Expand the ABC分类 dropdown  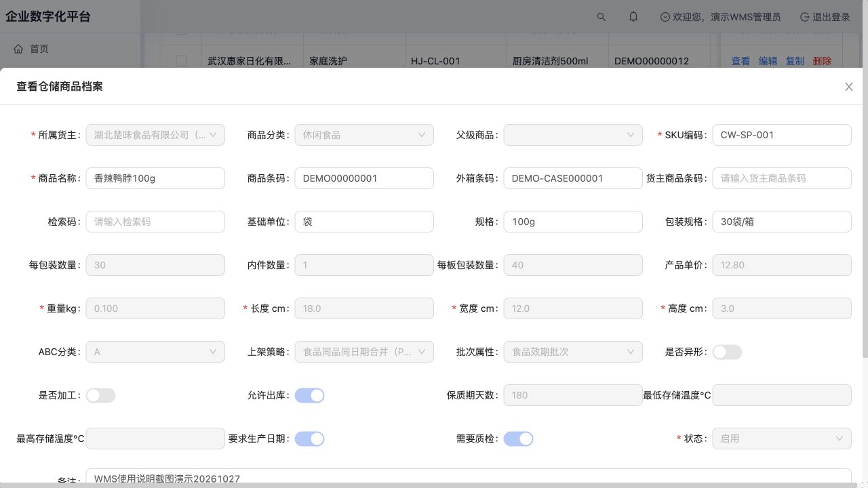155,352
